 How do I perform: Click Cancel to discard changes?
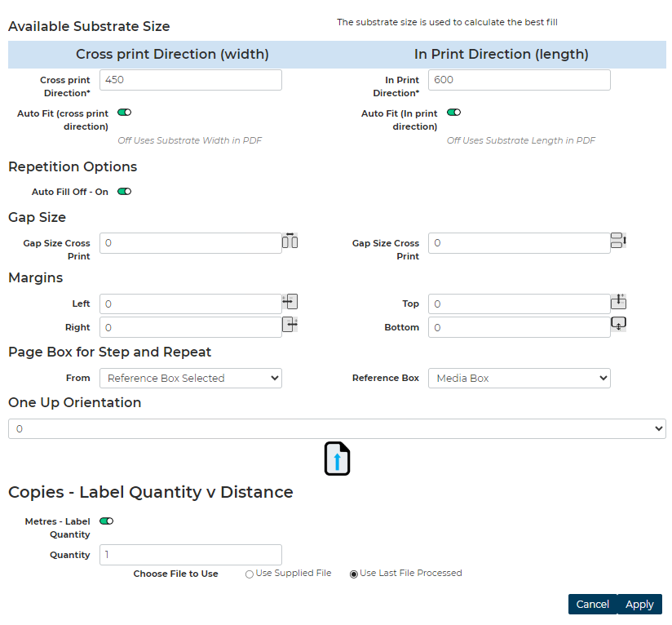point(592,604)
